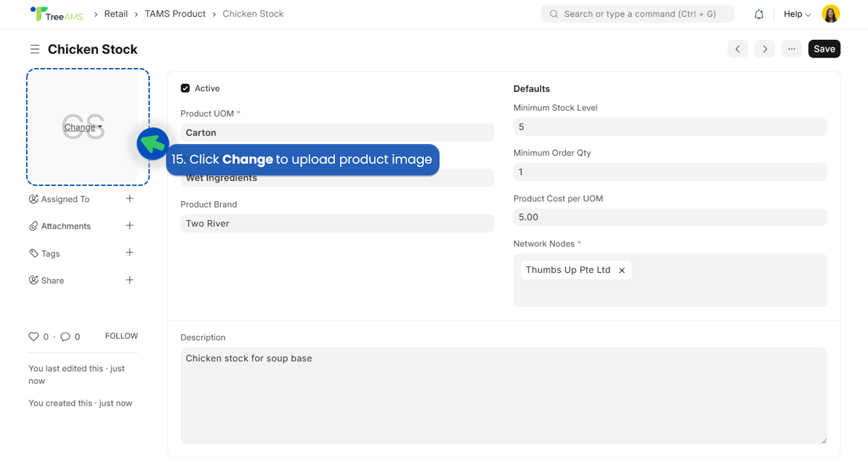The width and height of the screenshot is (868, 466).
Task: Like the document heart icon
Action: pyautogui.click(x=33, y=336)
